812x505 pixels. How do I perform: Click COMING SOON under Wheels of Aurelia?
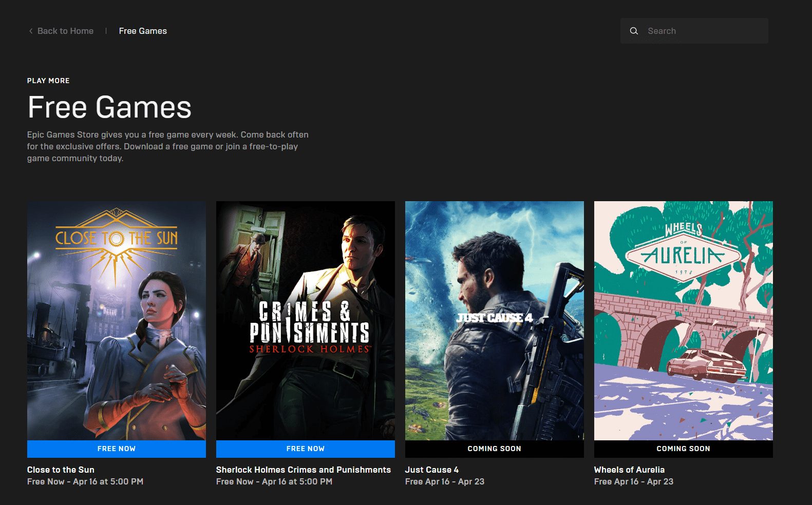[x=684, y=449]
